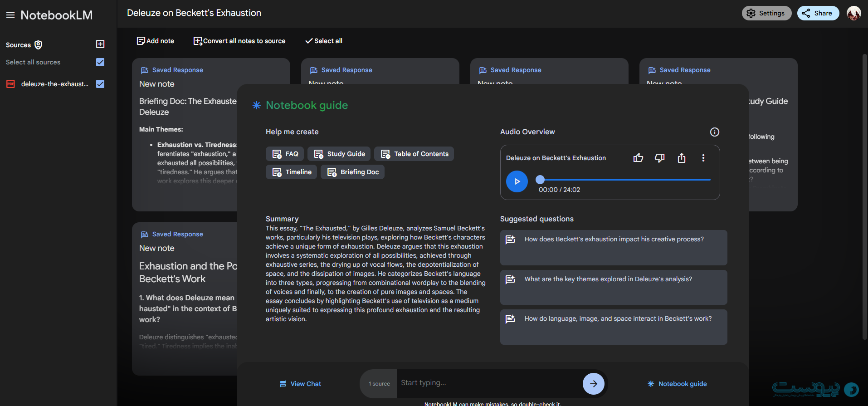The image size is (868, 406).
Task: Click the Audio Overview info icon
Action: click(x=715, y=132)
